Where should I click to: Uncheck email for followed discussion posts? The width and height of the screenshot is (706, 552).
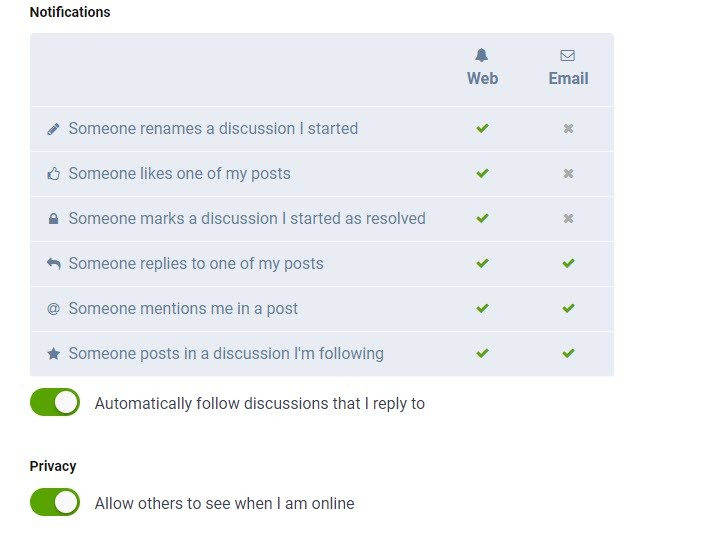point(568,354)
